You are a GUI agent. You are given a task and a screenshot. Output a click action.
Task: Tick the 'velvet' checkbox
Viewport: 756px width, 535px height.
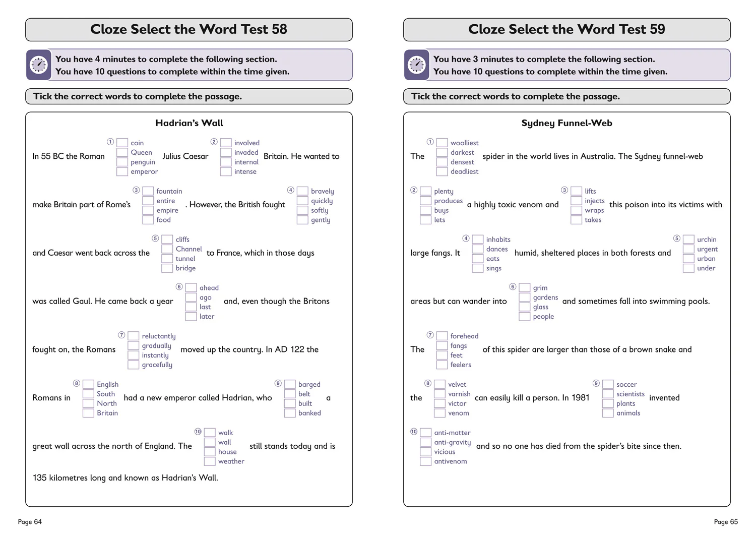pos(440,384)
